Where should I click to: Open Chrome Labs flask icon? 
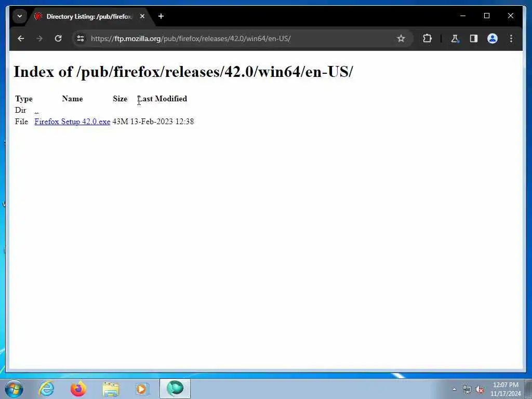[455, 38]
